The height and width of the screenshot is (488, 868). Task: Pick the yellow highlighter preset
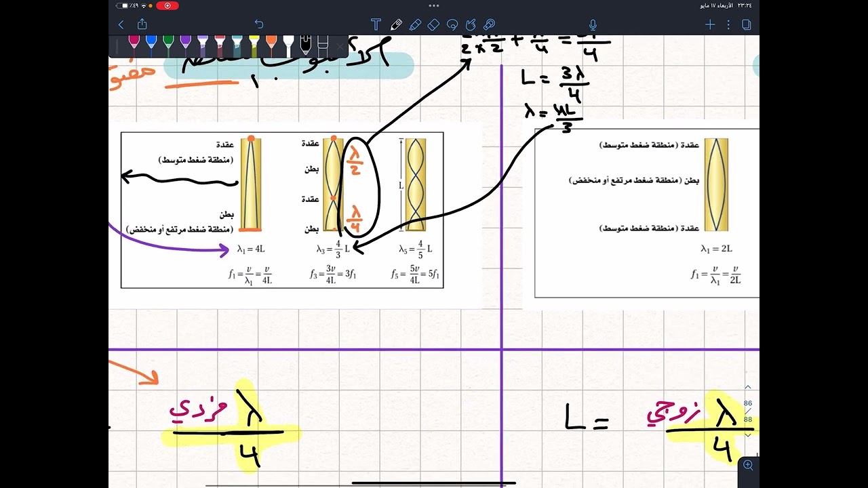(254, 45)
